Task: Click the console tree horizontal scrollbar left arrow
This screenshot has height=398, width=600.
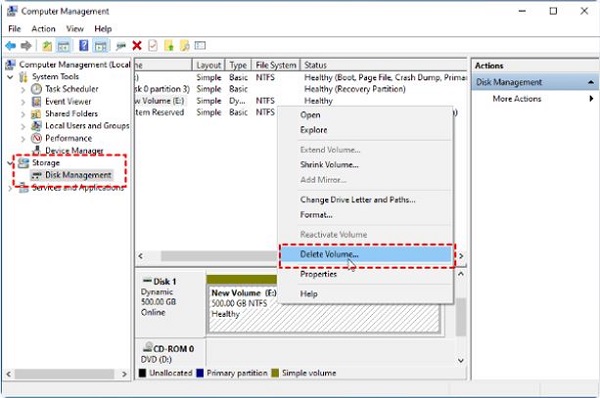Action: (9, 374)
